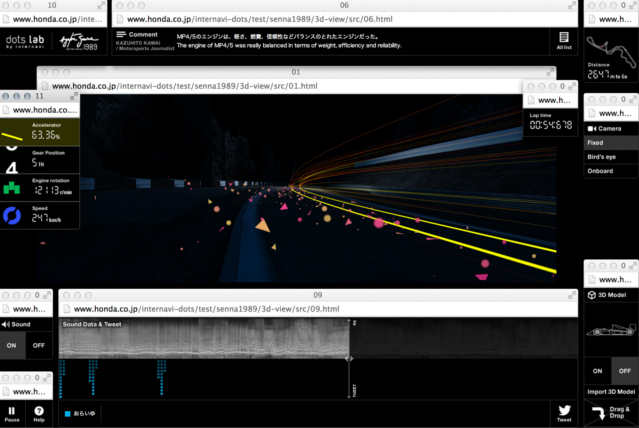Click the third blue tweet dot column

[161, 377]
